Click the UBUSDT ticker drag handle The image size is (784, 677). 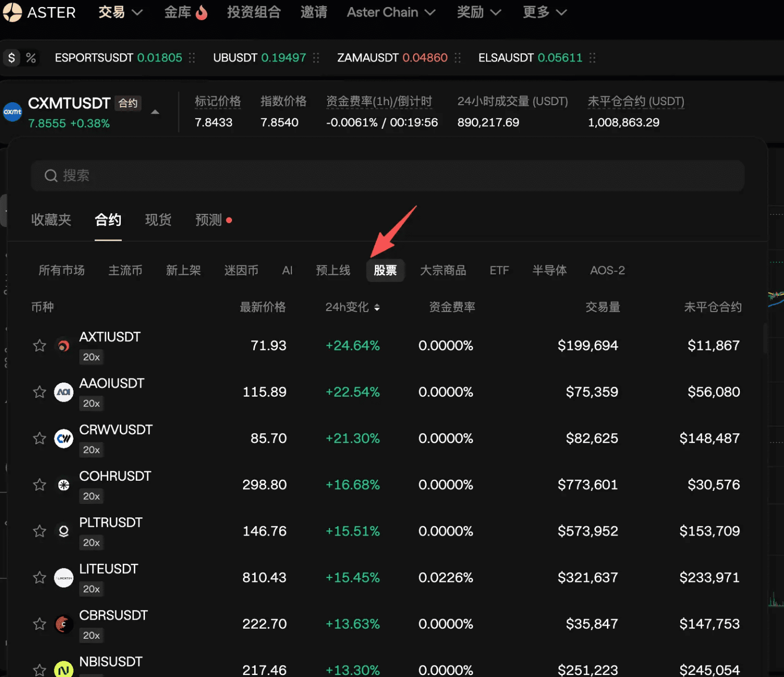[x=316, y=58]
